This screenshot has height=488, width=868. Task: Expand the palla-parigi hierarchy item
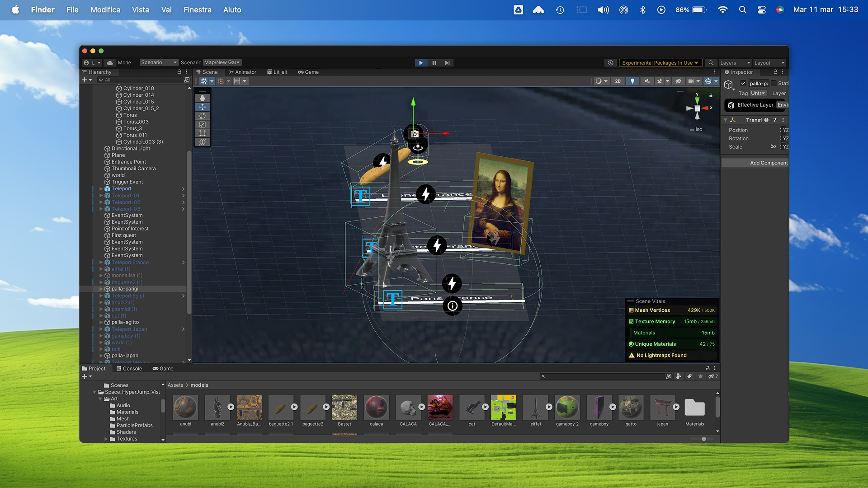(101, 289)
